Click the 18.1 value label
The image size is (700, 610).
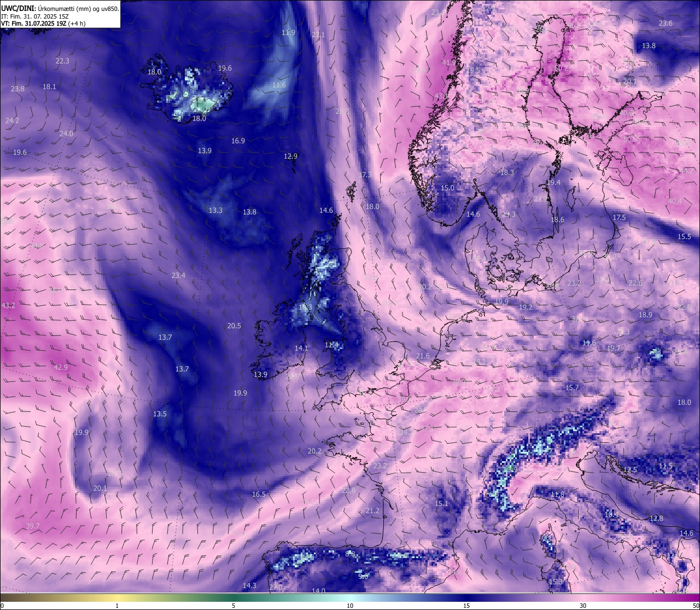pos(50,86)
